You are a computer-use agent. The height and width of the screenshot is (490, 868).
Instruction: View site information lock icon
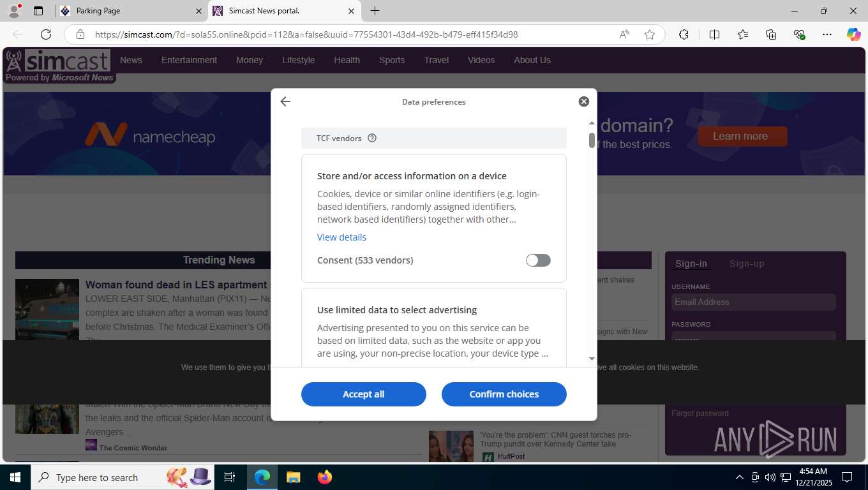coord(80,34)
